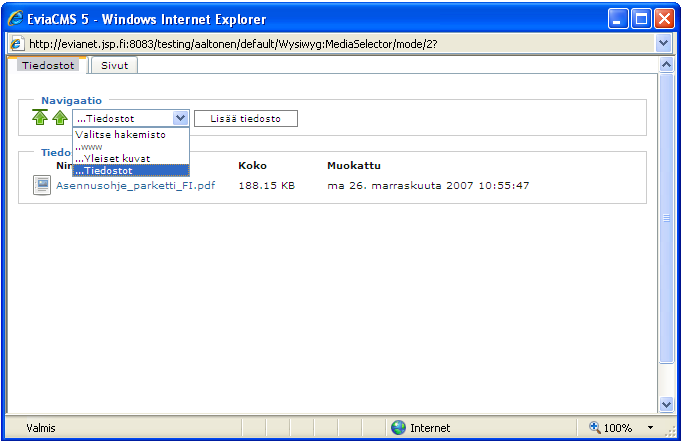Open the zoom level dropdown arrow
The width and height of the screenshot is (681, 441).
(x=650, y=428)
